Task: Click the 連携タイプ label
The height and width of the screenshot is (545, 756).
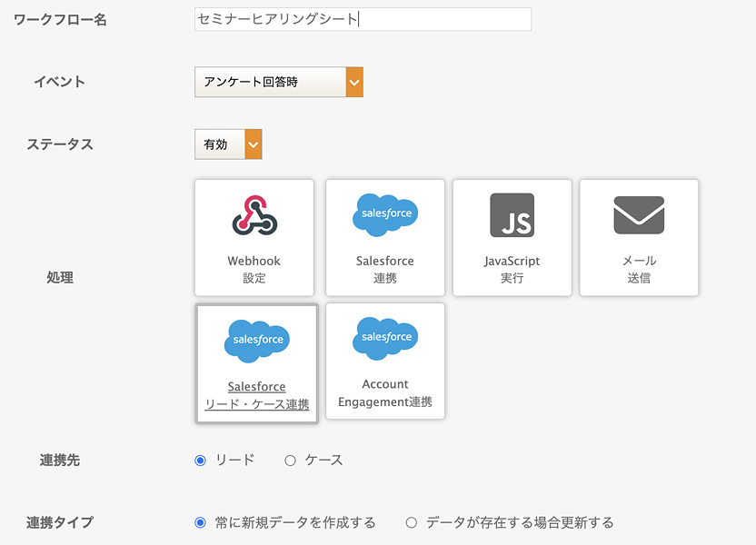Action: click(x=60, y=522)
